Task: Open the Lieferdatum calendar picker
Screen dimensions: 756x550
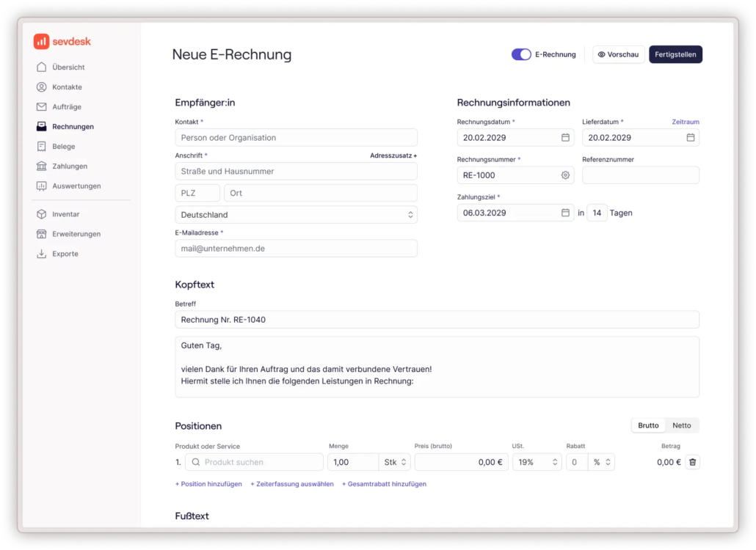Action: tap(691, 137)
